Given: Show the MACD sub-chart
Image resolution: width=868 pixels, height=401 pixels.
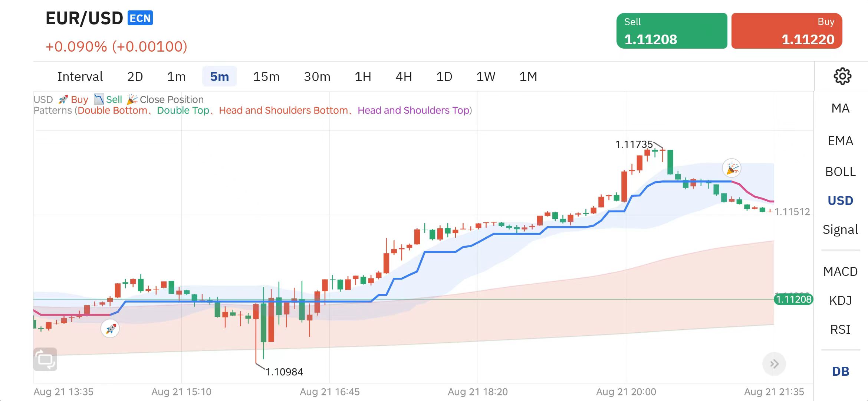Looking at the screenshot, I should 840,271.
